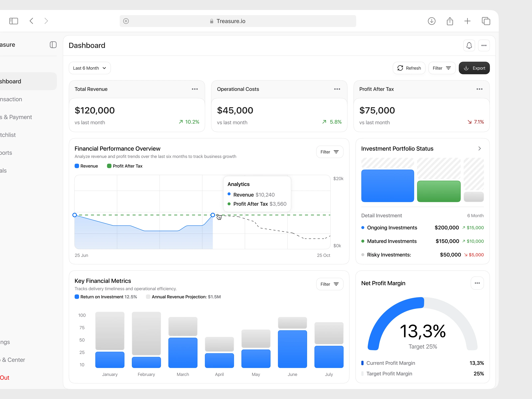Open Profit After Tax card menu
Viewport: 532px width, 399px height.
[479, 89]
